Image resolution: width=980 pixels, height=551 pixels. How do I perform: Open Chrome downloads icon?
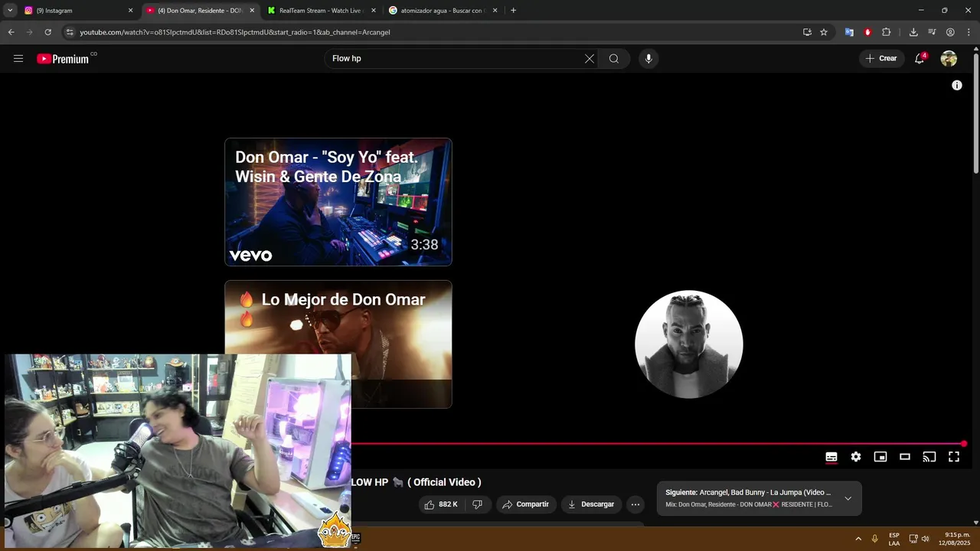click(913, 32)
